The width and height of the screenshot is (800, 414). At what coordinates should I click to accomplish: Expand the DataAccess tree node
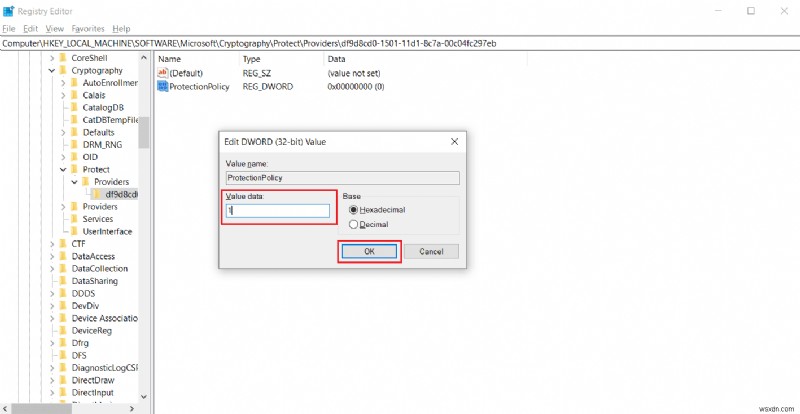tap(52, 256)
